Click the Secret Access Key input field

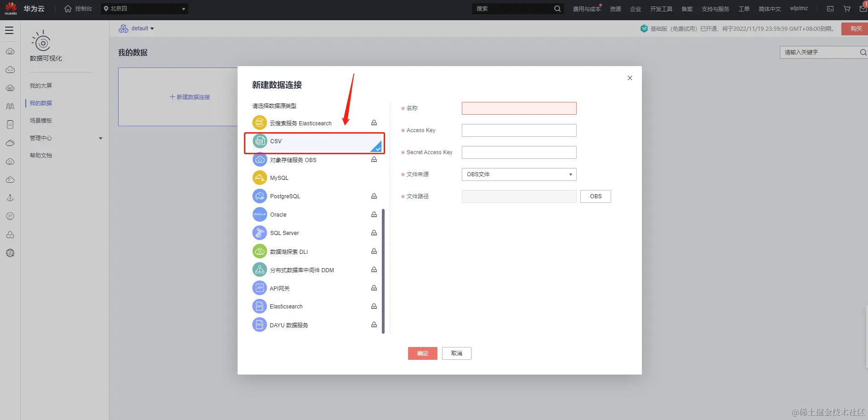tap(519, 152)
